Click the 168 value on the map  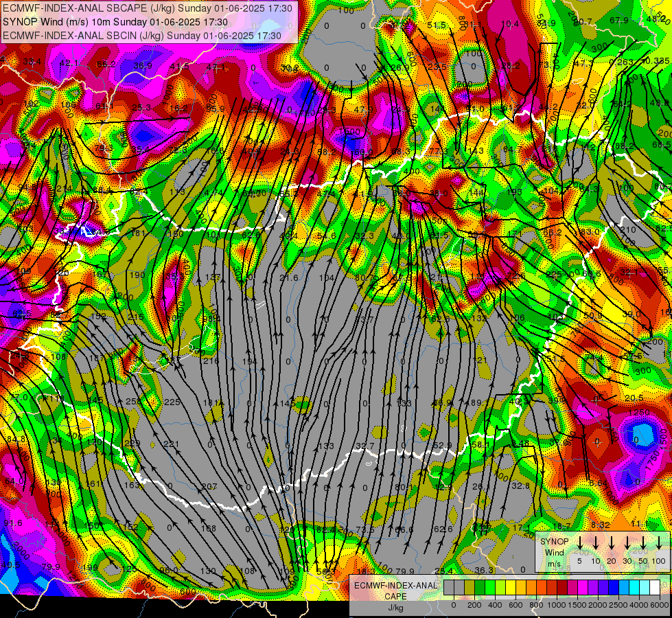[209, 528]
